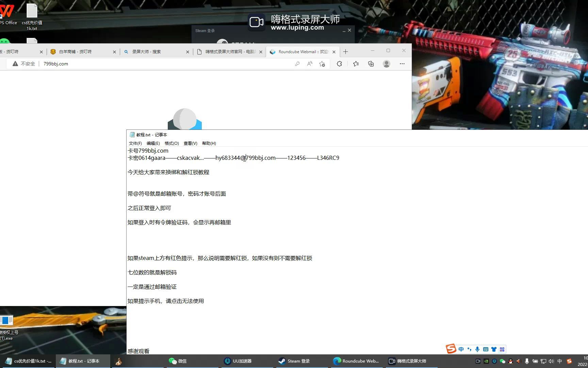Open the browser Extensions puzzle icon
The height and width of the screenshot is (368, 588).
coord(339,64)
